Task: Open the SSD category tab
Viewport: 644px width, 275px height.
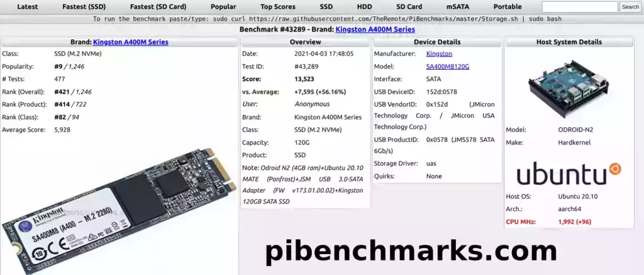Action: [326, 6]
